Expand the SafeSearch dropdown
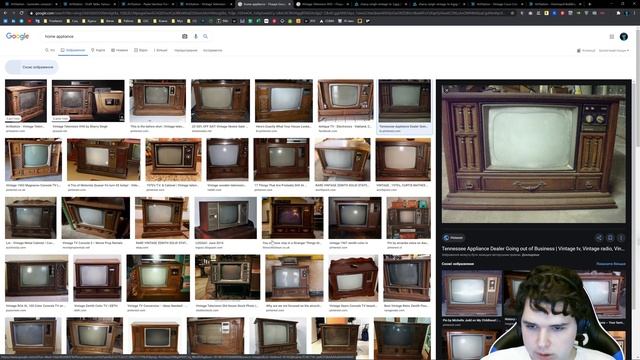This screenshot has height=360, width=640. coord(614,51)
